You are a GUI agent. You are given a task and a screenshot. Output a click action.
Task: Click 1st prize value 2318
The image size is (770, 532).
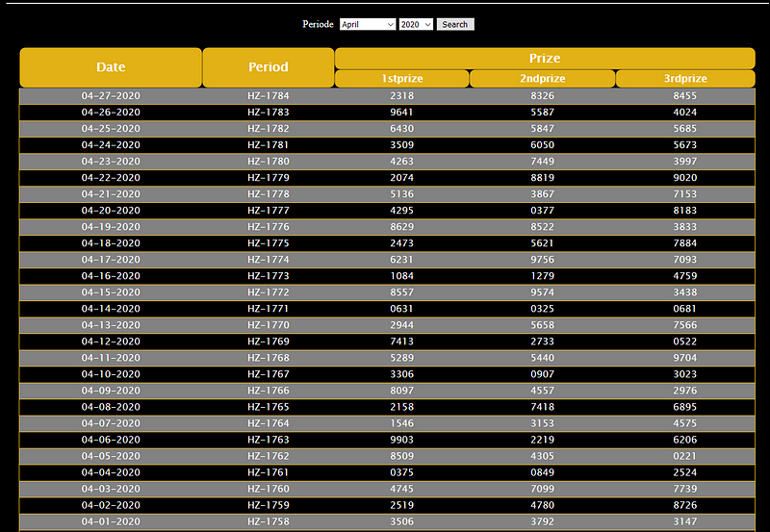(x=401, y=95)
